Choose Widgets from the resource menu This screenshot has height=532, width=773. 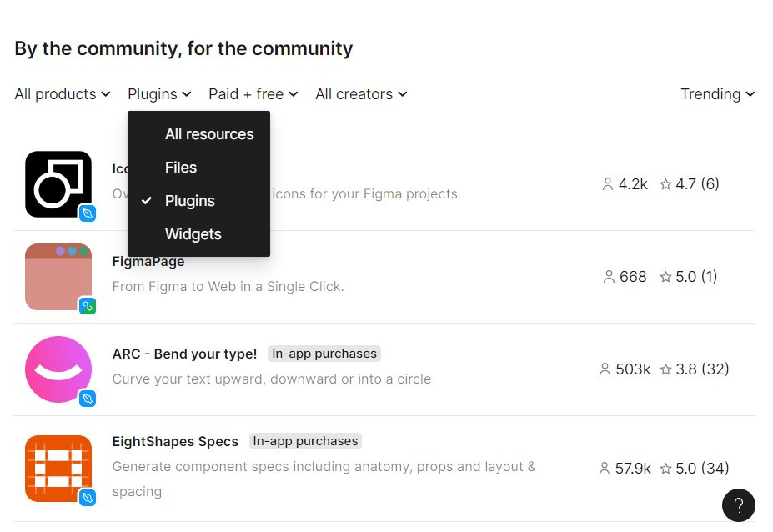click(x=193, y=234)
